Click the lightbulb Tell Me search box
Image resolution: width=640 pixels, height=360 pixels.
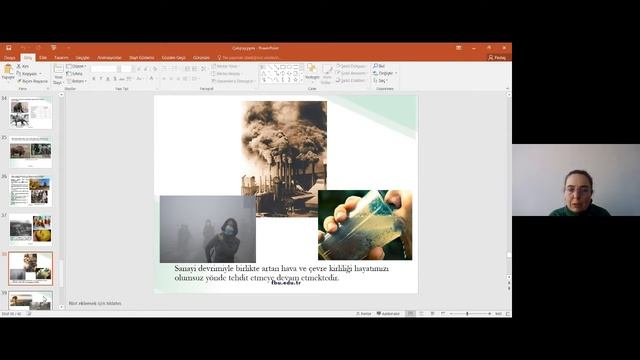coord(248,58)
